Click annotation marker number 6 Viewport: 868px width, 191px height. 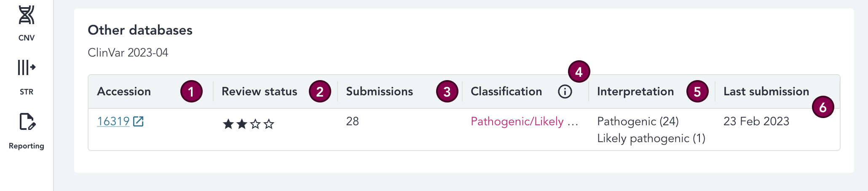pos(823,108)
